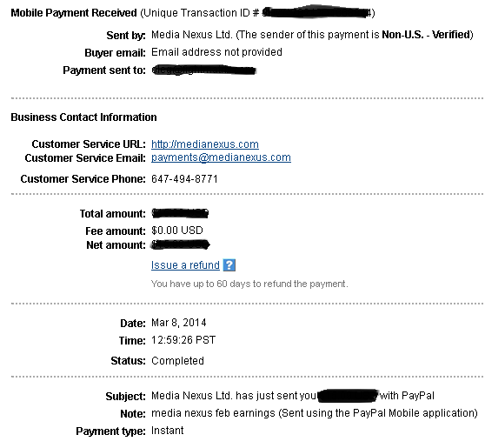The image size is (485, 448).
Task: Click the blue question mark help icon
Action: point(229,265)
